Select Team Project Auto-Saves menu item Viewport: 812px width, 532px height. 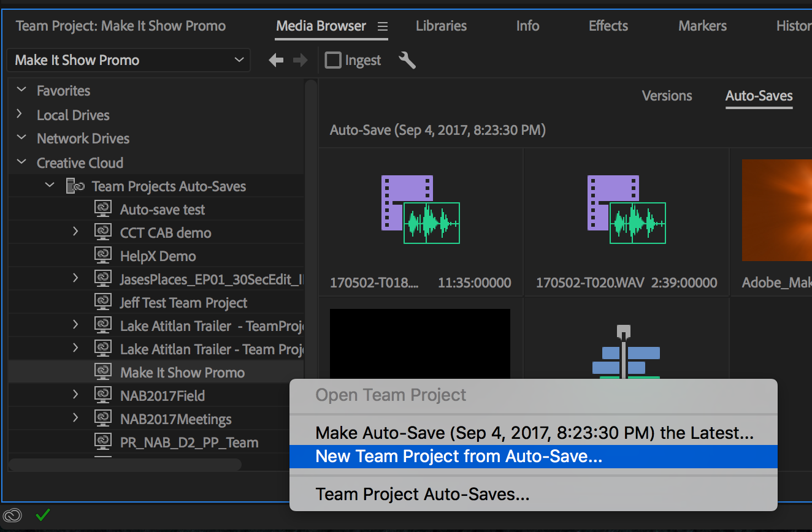pos(423,494)
